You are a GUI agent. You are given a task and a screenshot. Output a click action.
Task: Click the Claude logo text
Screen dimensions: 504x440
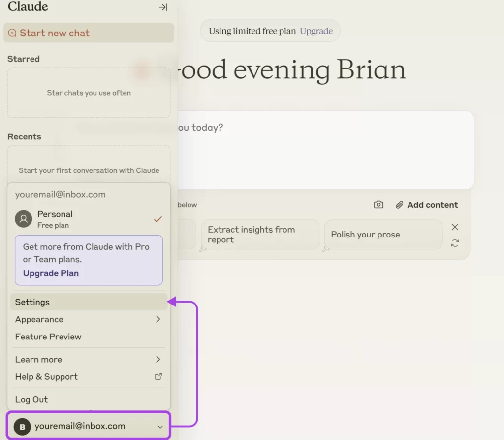pos(28,6)
